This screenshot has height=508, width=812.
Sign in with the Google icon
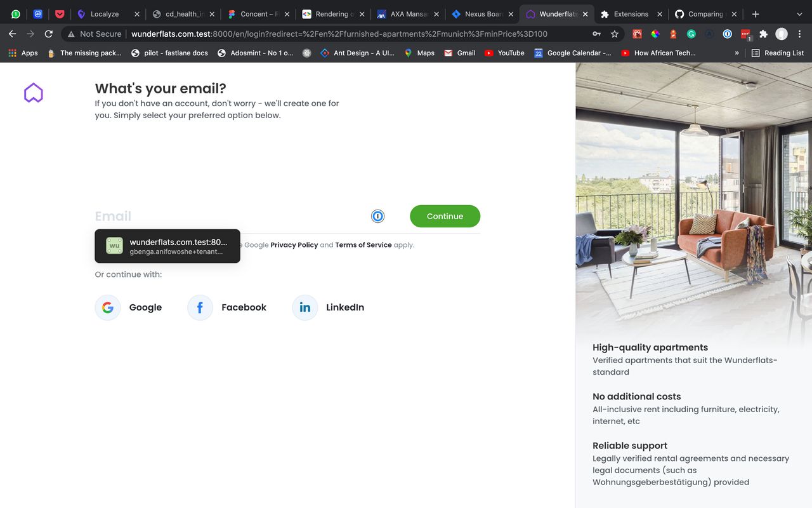pos(108,307)
